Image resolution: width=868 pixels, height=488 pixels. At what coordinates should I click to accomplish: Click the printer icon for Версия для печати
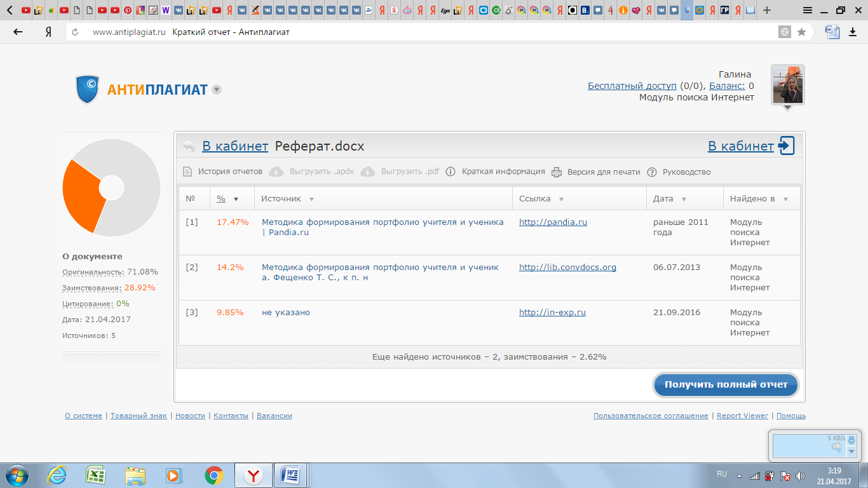557,172
